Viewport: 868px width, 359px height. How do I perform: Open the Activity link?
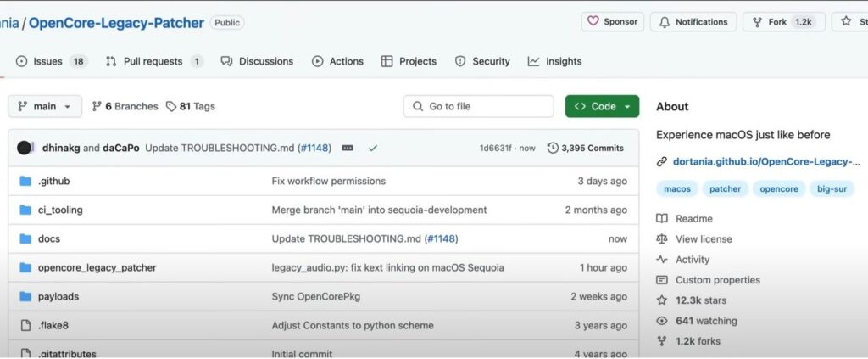(693, 260)
